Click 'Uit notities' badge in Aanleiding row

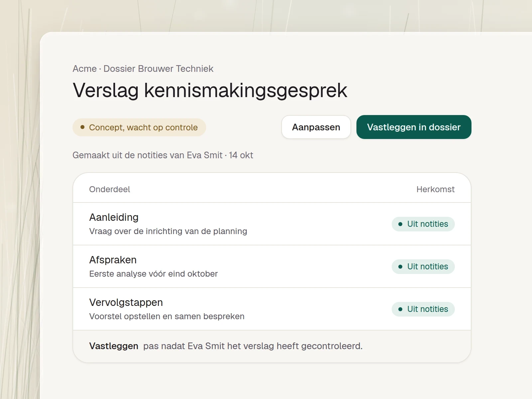tap(423, 224)
